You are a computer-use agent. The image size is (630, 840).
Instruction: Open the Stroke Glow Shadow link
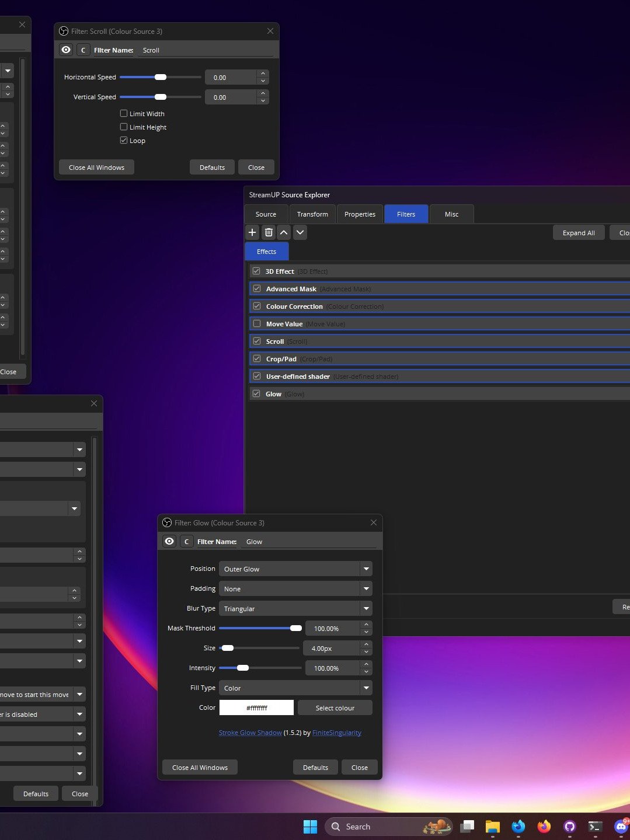pyautogui.click(x=250, y=733)
